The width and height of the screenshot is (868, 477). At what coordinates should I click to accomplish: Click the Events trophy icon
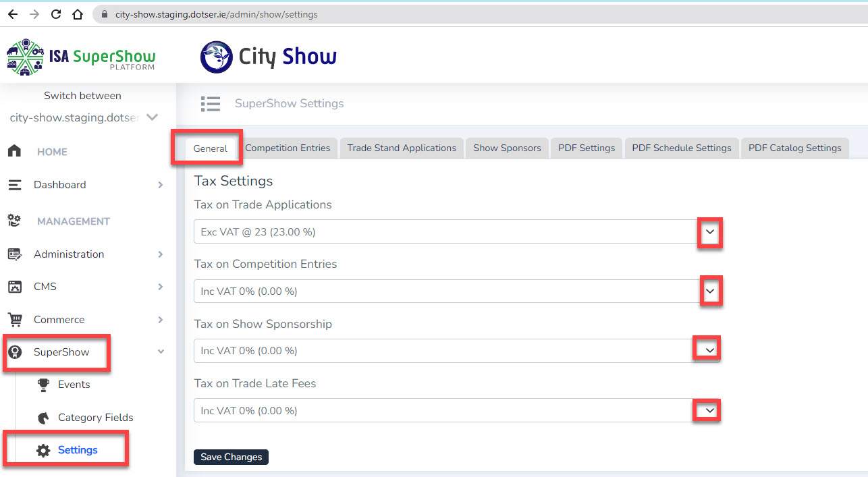pyautogui.click(x=43, y=385)
